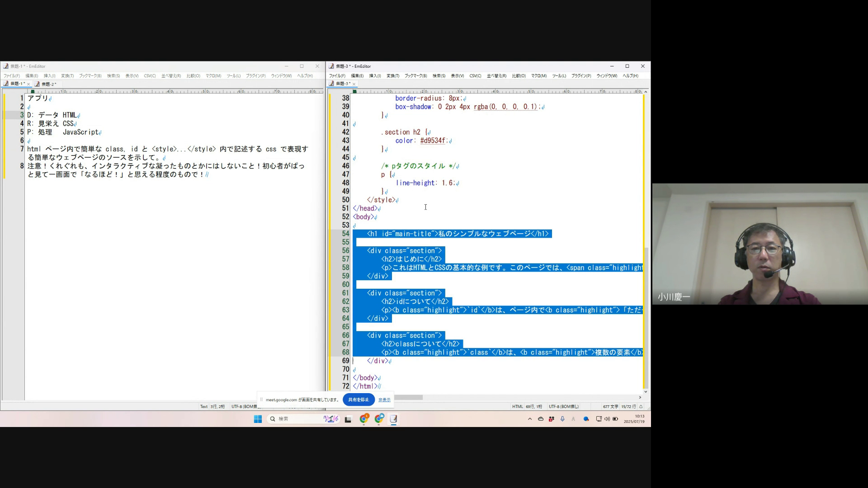Click the microphone tray icon

click(x=562, y=419)
